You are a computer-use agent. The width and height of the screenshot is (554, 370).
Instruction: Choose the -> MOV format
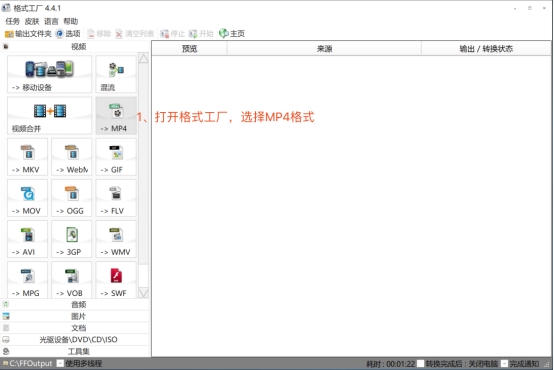click(28, 198)
